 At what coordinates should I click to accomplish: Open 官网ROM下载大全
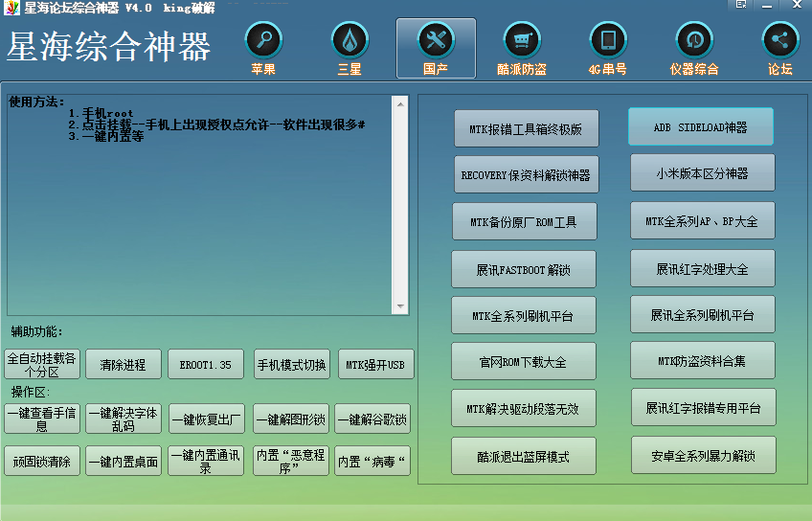(524, 361)
